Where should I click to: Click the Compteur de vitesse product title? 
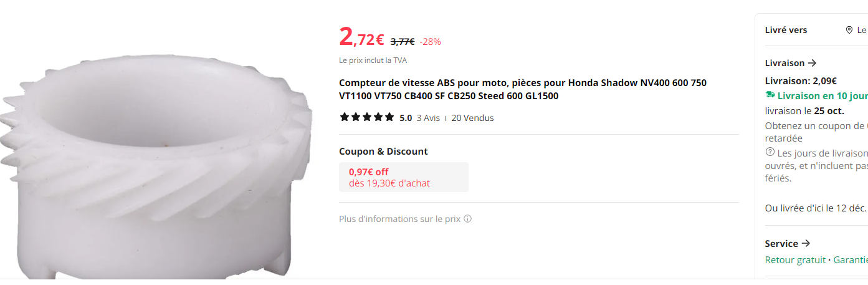(522, 89)
